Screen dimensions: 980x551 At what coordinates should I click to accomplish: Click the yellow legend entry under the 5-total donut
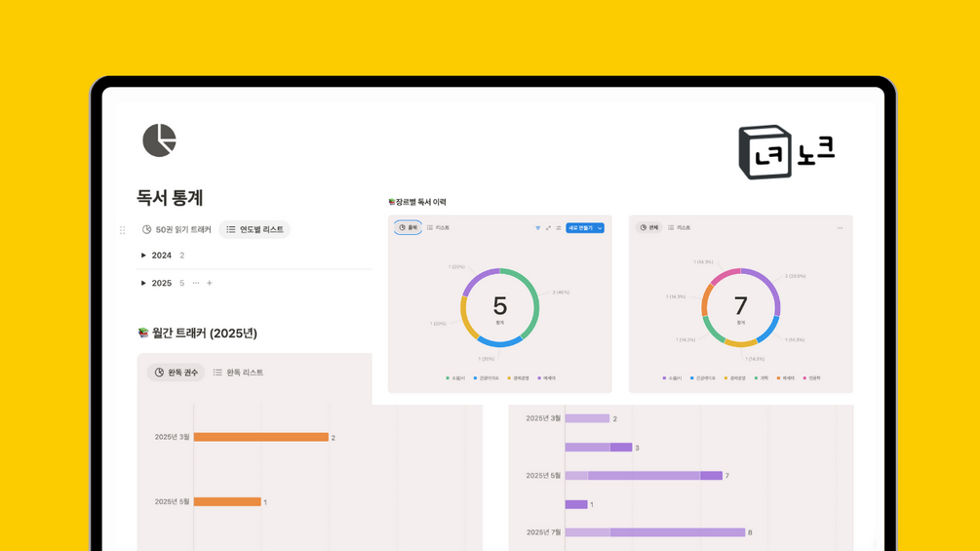[518, 378]
